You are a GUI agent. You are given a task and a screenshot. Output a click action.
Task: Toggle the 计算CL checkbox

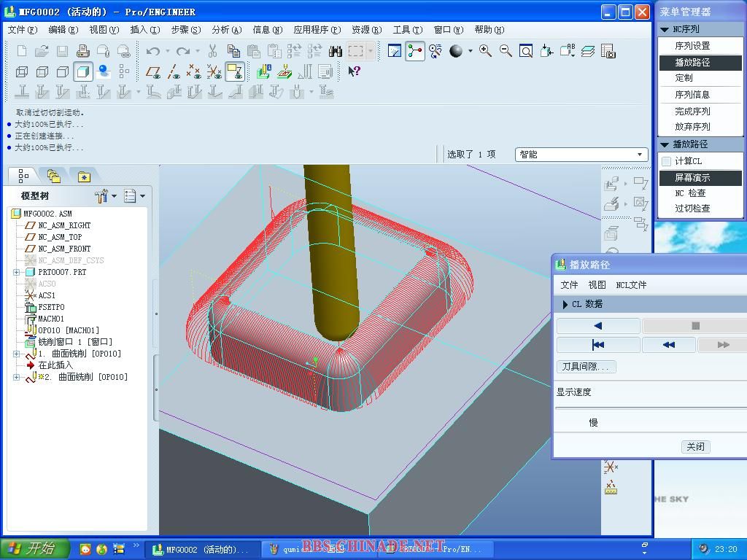click(x=666, y=161)
